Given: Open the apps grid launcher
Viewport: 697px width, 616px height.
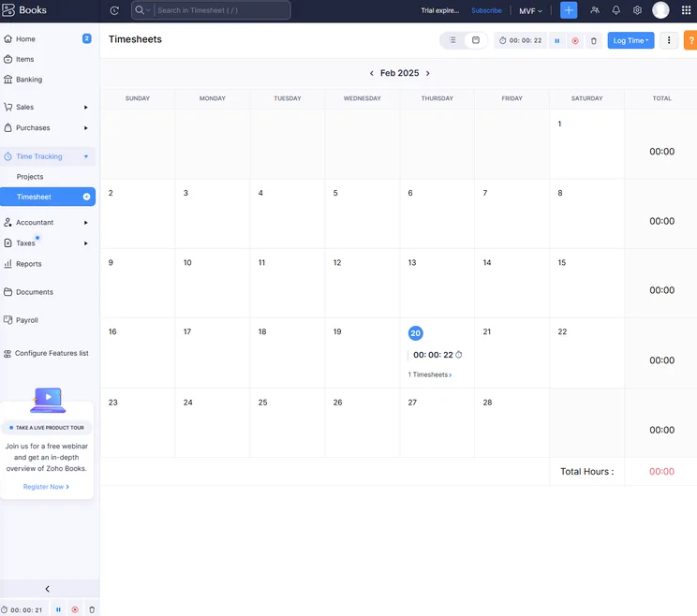Looking at the screenshot, I should [x=687, y=10].
